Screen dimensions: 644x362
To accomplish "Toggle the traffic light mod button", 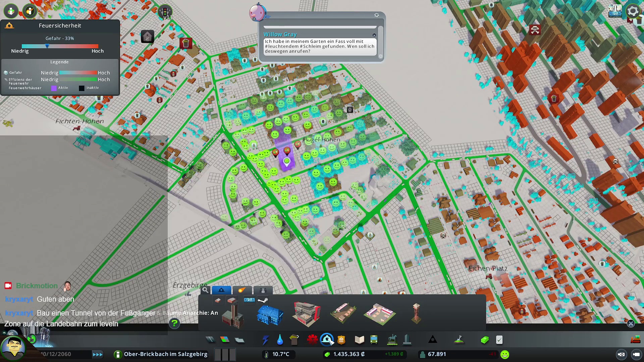I will pyautogui.click(x=165, y=12).
